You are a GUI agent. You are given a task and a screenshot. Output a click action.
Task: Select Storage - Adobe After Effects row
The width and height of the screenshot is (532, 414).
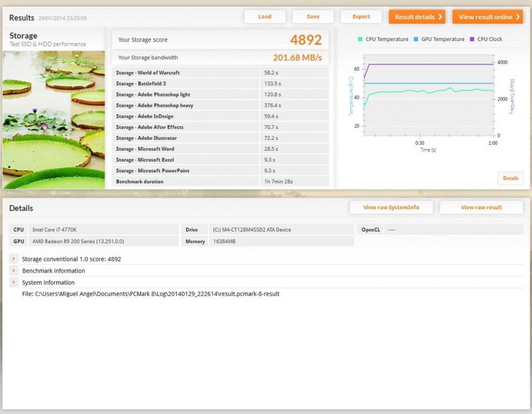pos(220,127)
